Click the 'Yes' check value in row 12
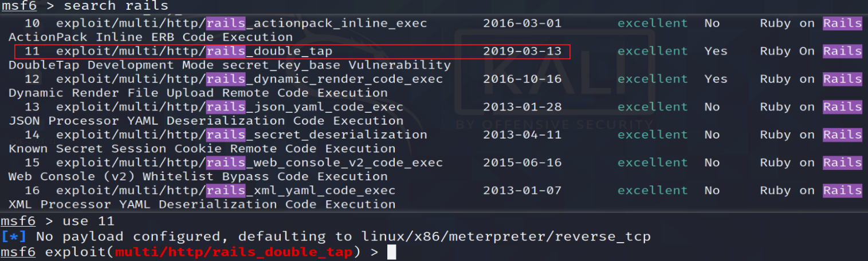The image size is (868, 261). click(716, 79)
